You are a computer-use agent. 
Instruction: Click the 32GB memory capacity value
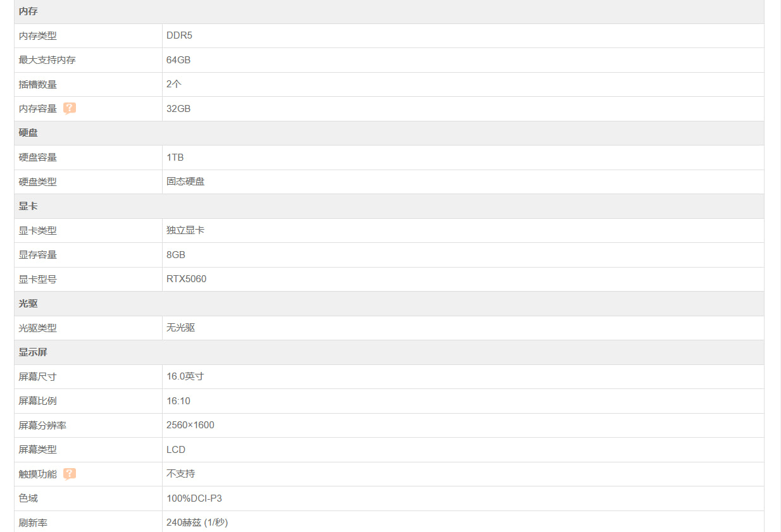(x=178, y=109)
